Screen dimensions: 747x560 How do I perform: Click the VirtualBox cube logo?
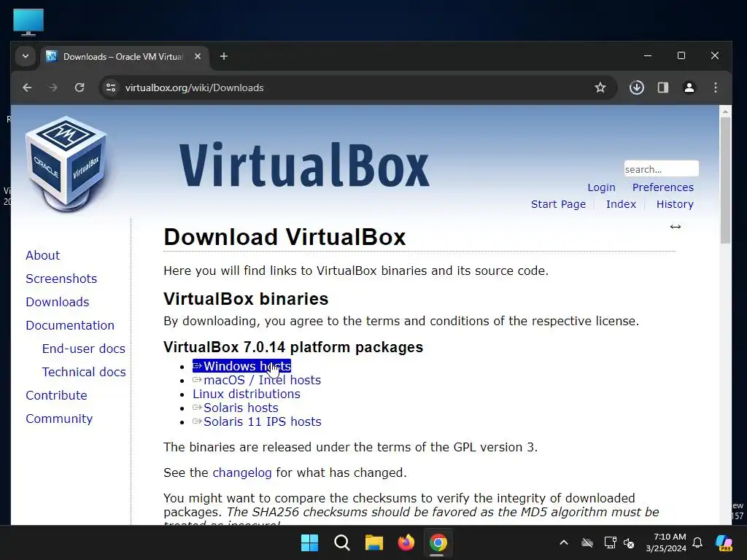pyautogui.click(x=66, y=163)
